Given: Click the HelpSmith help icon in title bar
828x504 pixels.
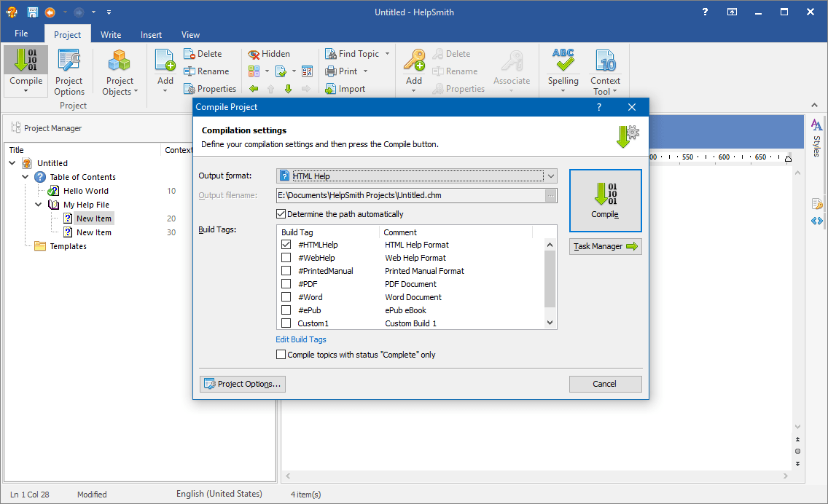Looking at the screenshot, I should point(705,12).
